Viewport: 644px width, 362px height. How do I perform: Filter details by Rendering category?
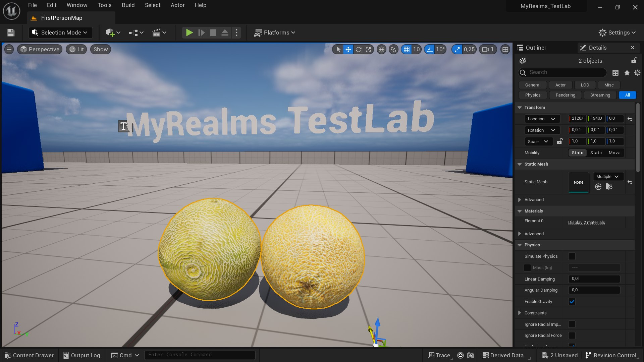pos(565,95)
